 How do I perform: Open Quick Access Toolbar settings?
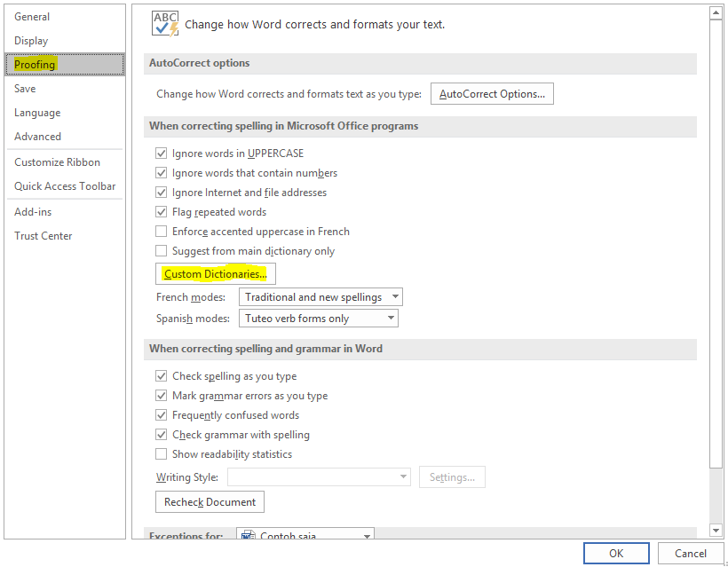tap(65, 186)
